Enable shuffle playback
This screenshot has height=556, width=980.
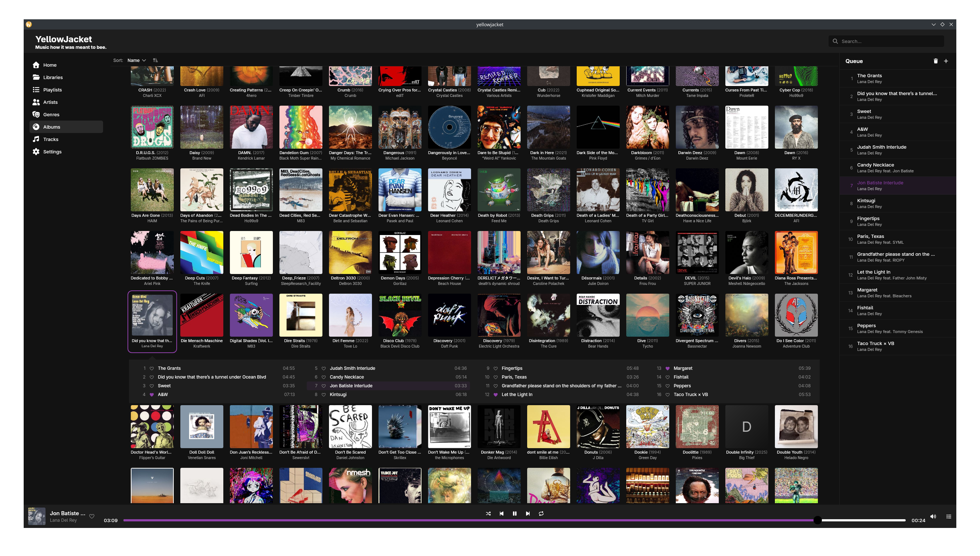(x=488, y=513)
